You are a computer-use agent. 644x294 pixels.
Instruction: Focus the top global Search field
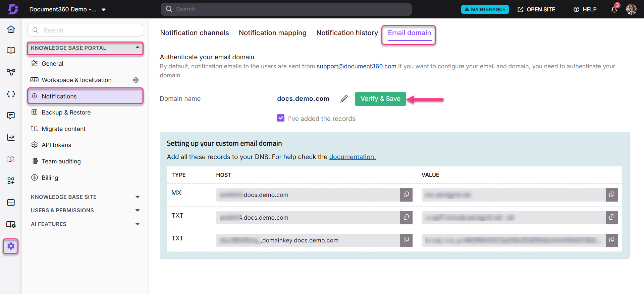point(286,9)
